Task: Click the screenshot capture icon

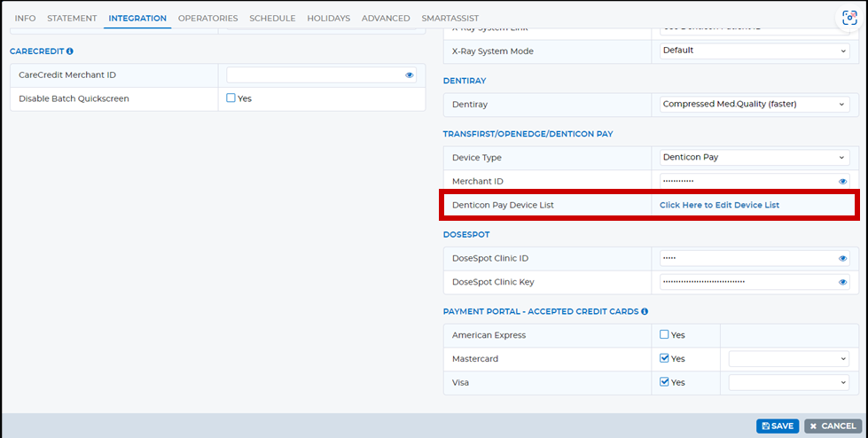Action: point(849,18)
